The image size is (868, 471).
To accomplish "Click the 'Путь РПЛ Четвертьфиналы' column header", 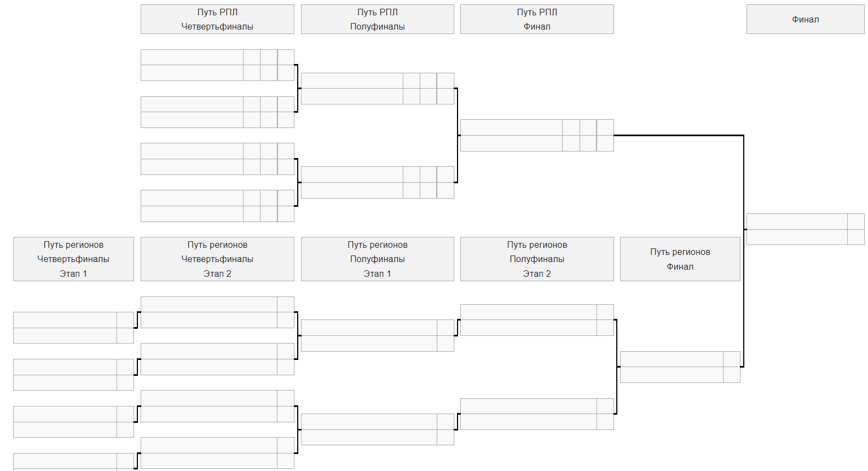I will [x=217, y=19].
